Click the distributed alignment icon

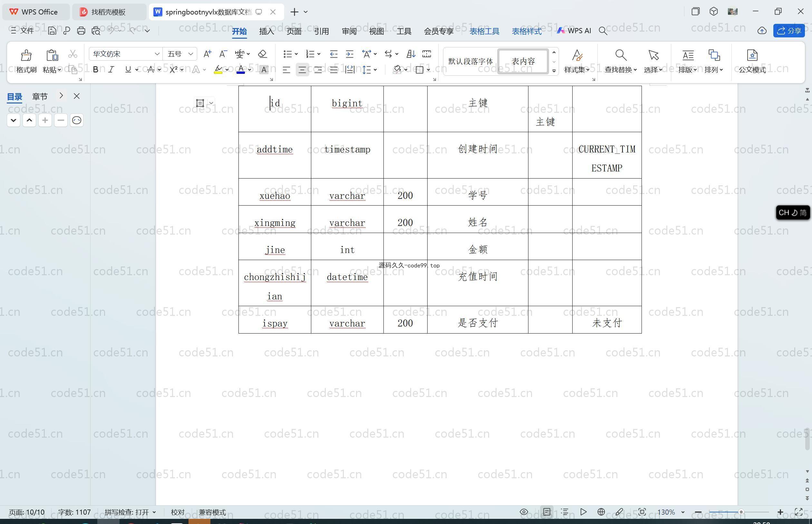(x=350, y=70)
